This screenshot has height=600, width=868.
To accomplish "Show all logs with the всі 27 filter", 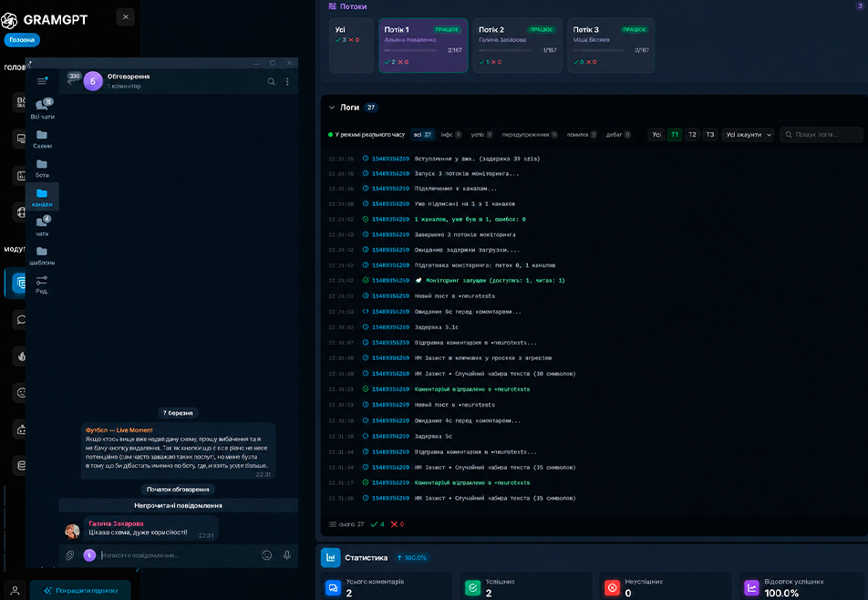I will coord(423,135).
